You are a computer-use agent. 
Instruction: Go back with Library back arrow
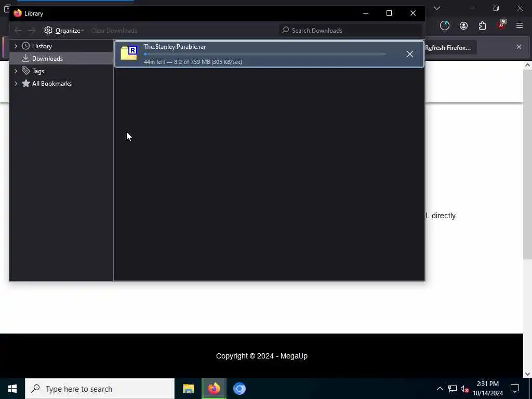coord(18,31)
